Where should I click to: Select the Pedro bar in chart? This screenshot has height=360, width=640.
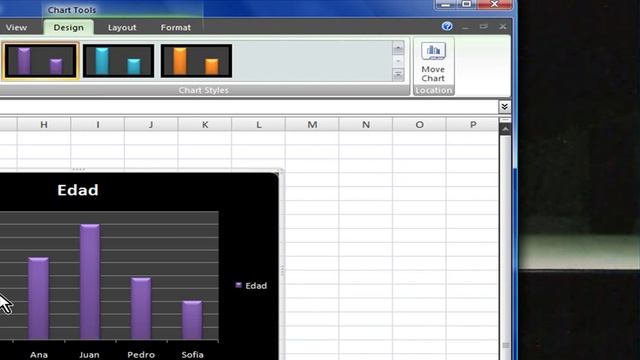(x=141, y=309)
